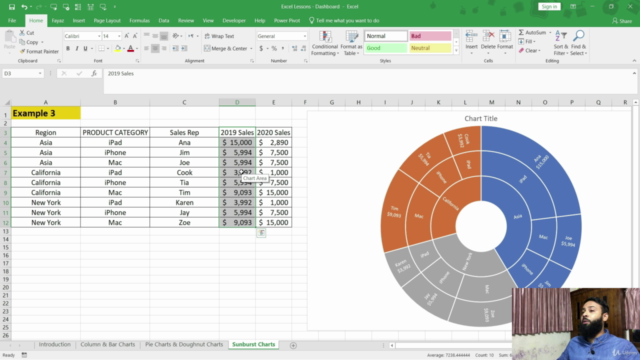Open the Clipboard dialog launcher
The image size is (640, 360).
(x=59, y=61)
